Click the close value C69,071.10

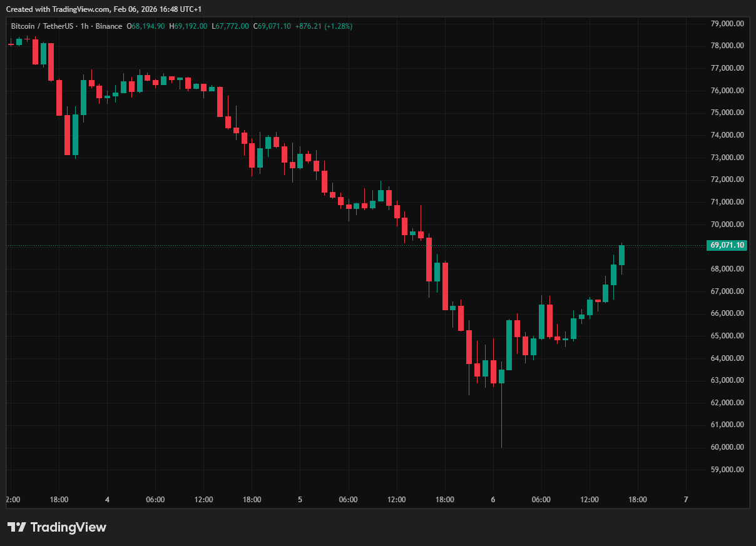click(272, 26)
